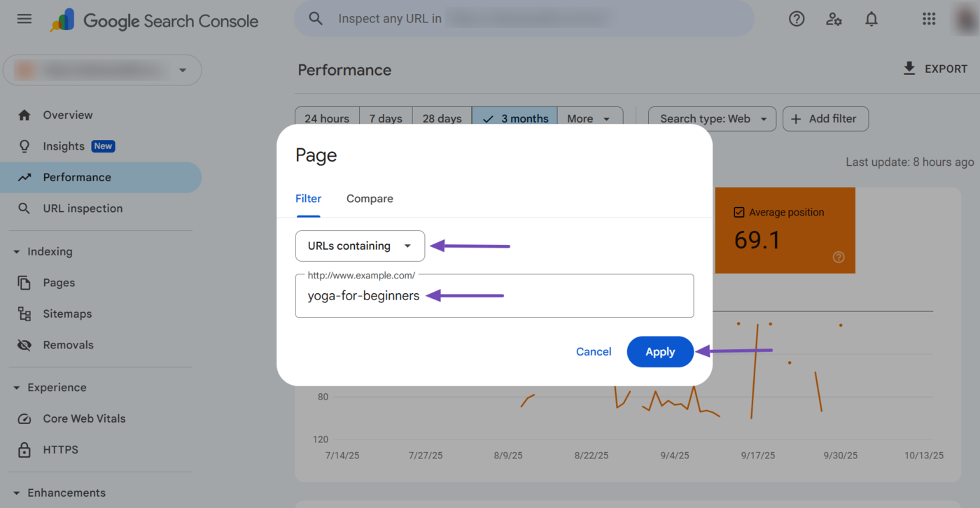Click the Help question mark icon
Image resolution: width=980 pixels, height=508 pixels.
pos(797,19)
